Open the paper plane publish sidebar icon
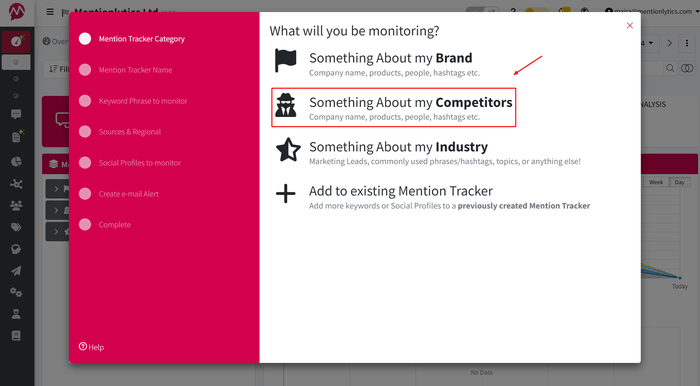The image size is (700, 386). tap(16, 271)
